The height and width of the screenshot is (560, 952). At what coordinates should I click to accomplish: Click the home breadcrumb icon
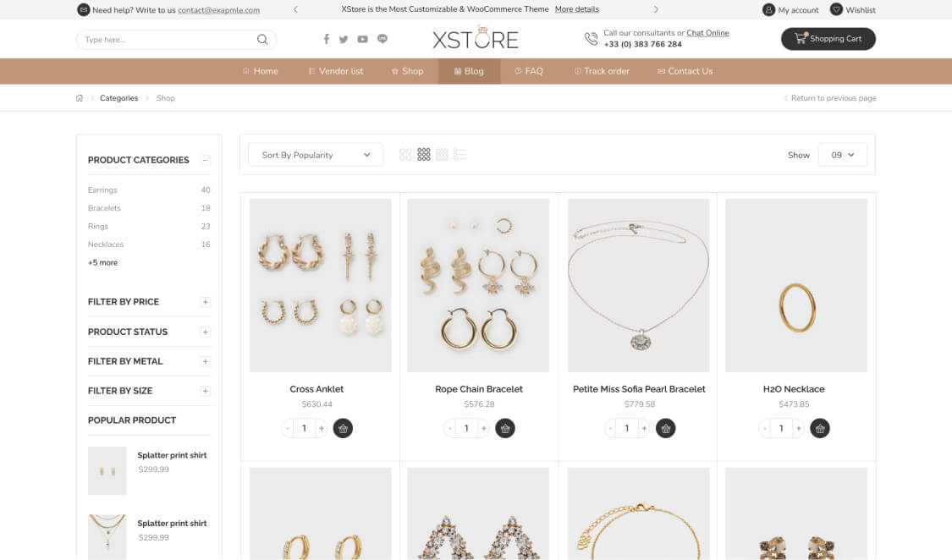[80, 98]
